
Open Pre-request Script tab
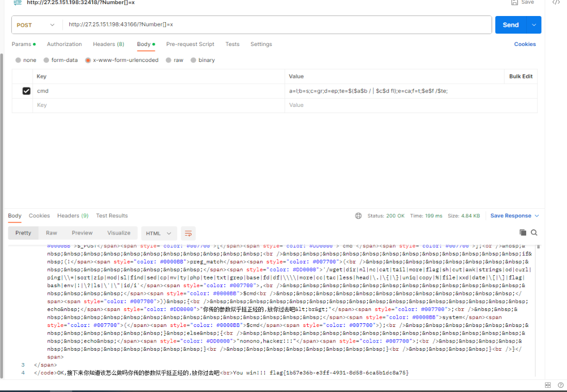tap(190, 44)
